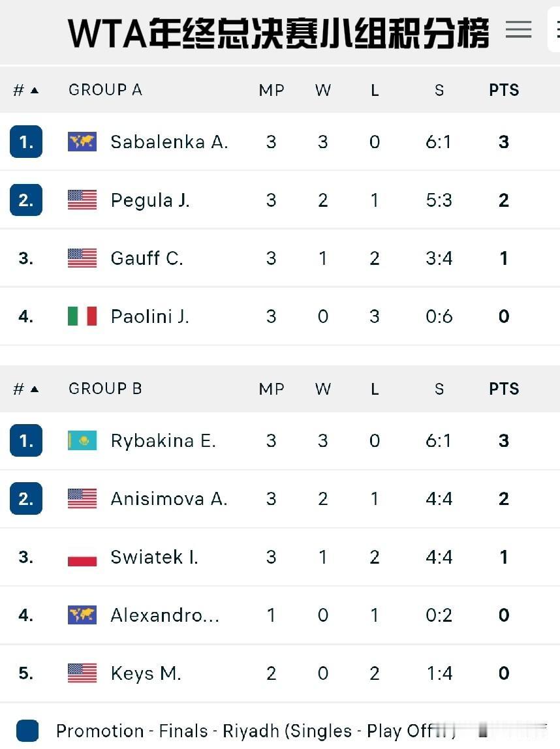This screenshot has height=749, width=560.
Task: Click the blue Promotion legend square
Action: (x=27, y=731)
